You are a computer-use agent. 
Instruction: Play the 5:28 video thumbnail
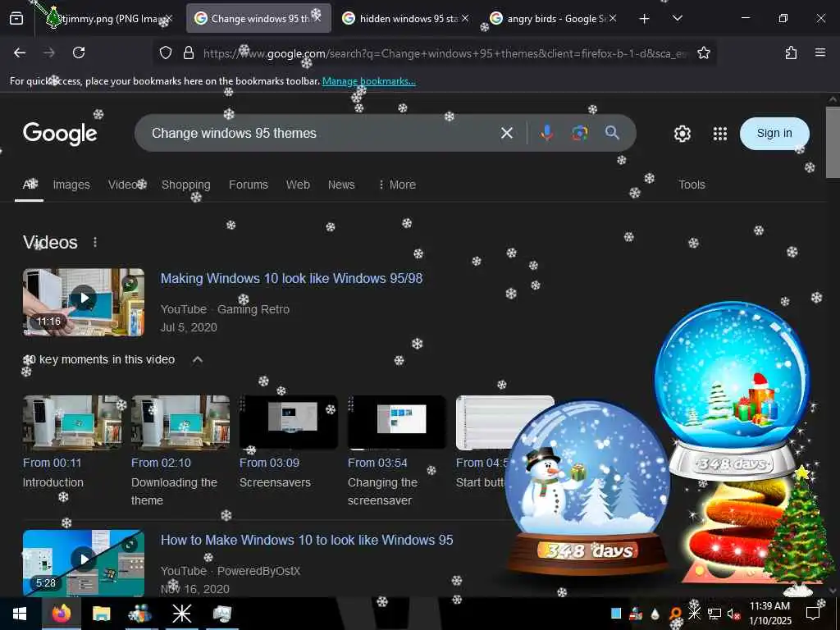click(84, 563)
